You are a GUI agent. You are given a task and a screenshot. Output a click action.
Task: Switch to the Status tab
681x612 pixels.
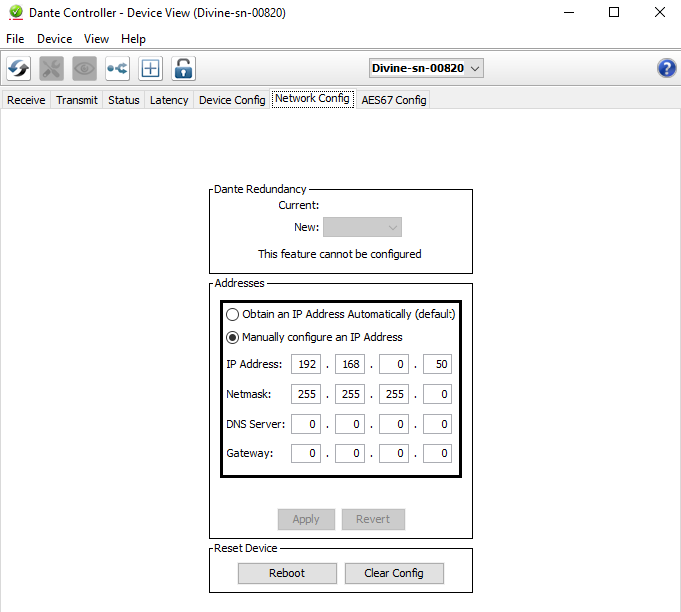(x=124, y=100)
